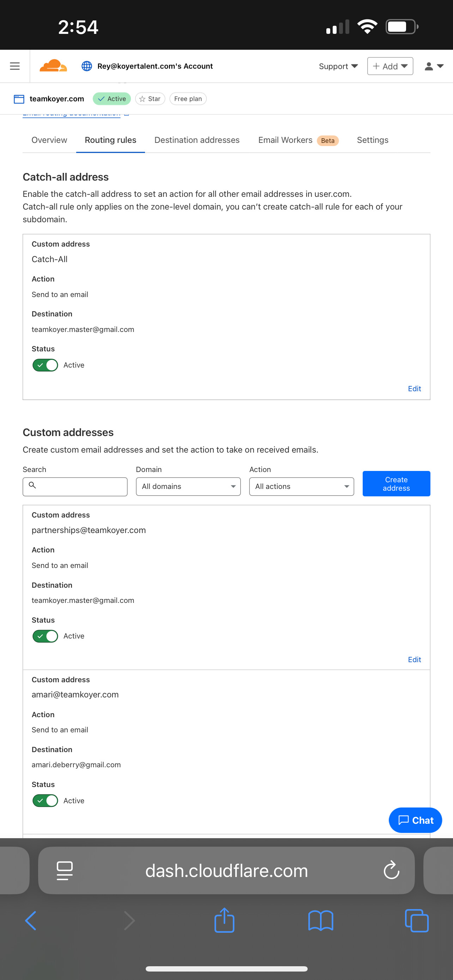Select the amari@teamkoyer.com custom address text
The width and height of the screenshot is (453, 980).
pyautogui.click(x=75, y=694)
